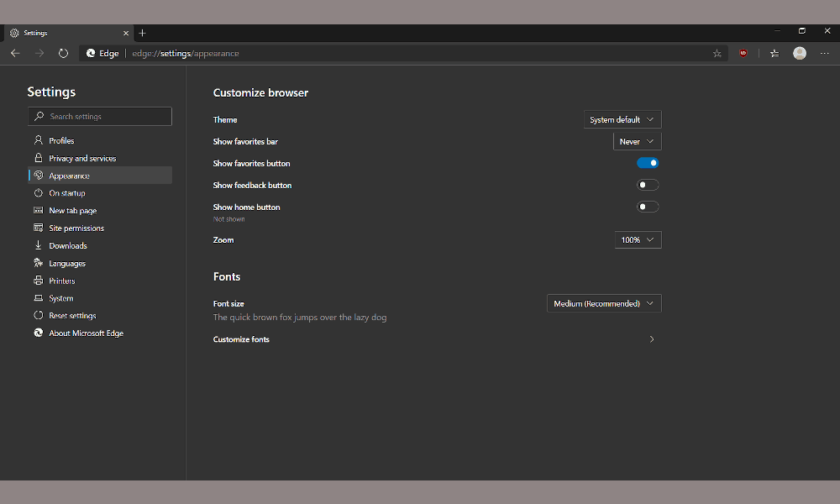The width and height of the screenshot is (840, 504).
Task: Enable the Show feedback button toggle
Action: click(648, 185)
